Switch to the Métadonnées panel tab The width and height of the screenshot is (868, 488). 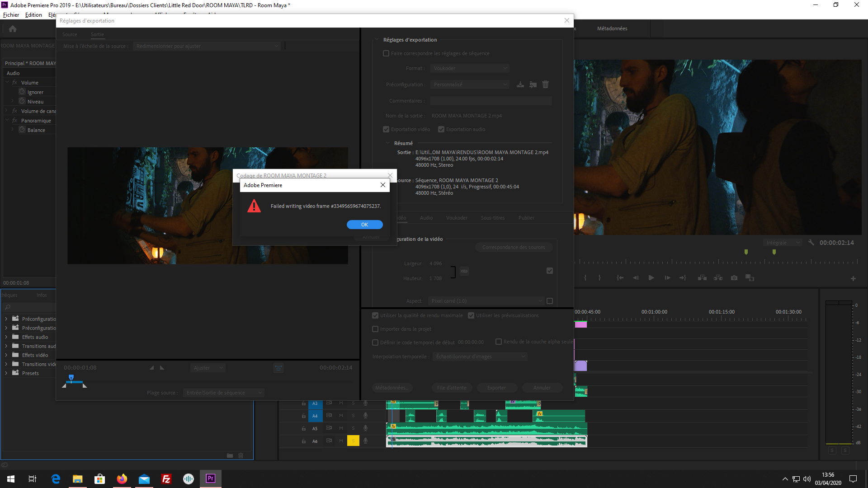point(612,28)
